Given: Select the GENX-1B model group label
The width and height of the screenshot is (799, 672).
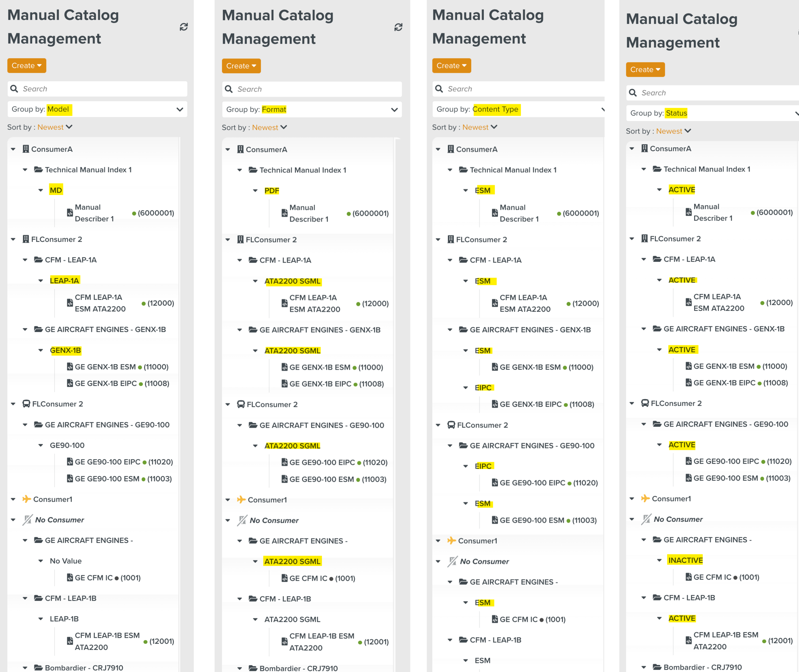Looking at the screenshot, I should pos(66,350).
